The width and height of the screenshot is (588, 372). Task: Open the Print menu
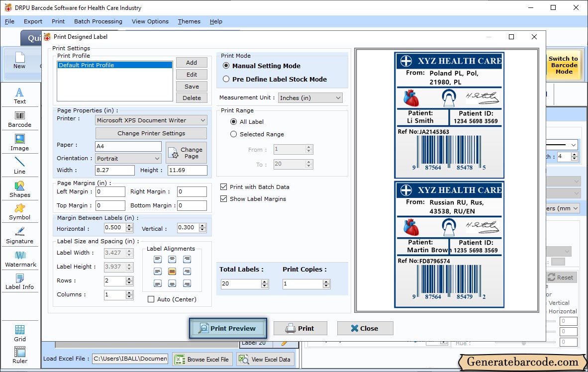[x=58, y=21]
